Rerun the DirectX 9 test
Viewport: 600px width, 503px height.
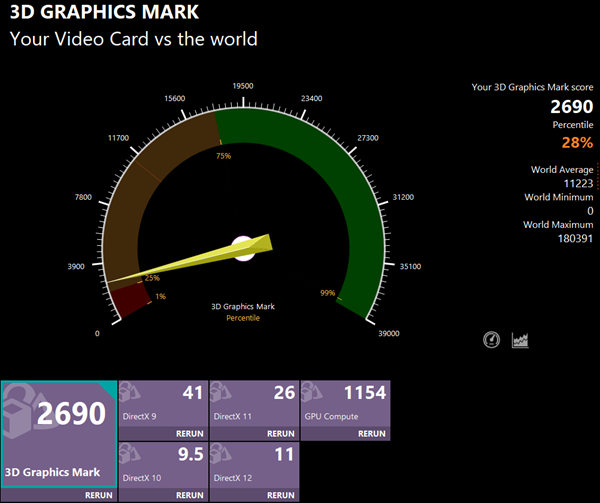pos(191,434)
